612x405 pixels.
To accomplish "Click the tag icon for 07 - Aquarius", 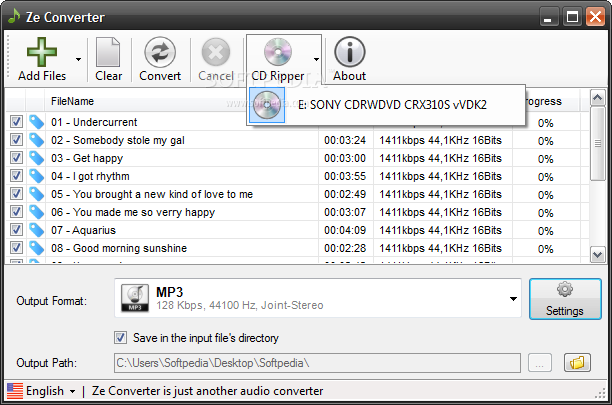I will [36, 229].
